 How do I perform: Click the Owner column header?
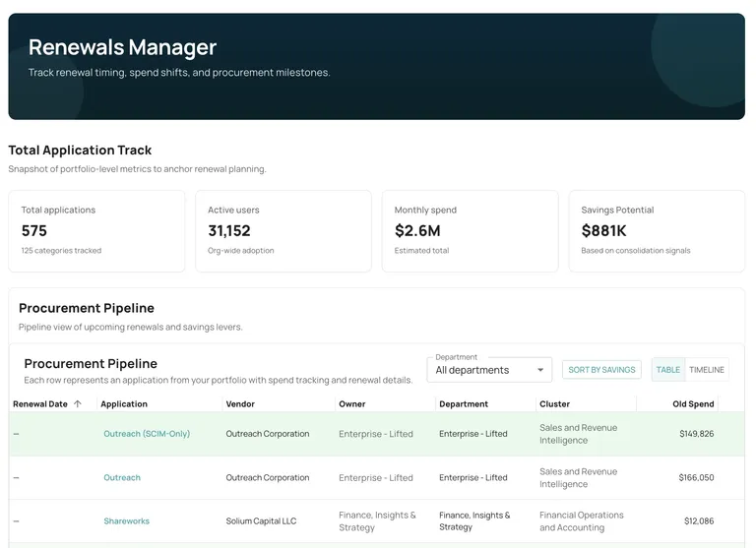click(x=352, y=404)
